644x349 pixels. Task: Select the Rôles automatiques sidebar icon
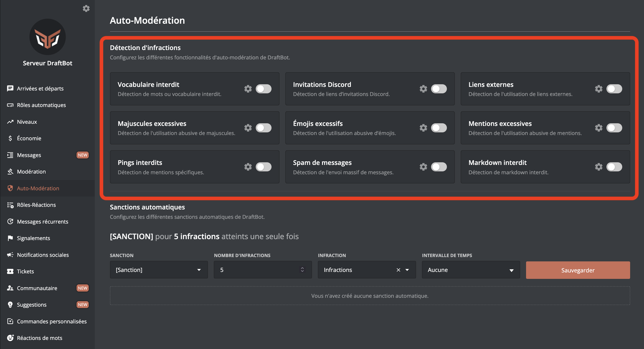pyautogui.click(x=10, y=105)
